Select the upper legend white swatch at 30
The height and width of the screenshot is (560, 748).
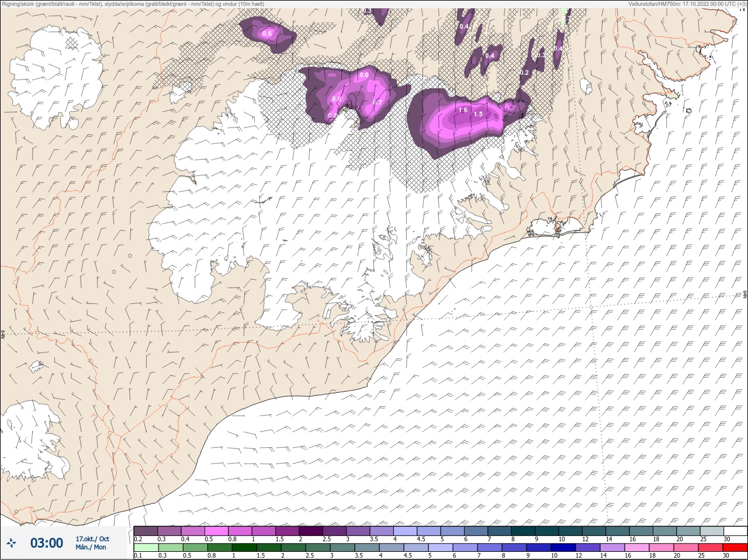(x=735, y=531)
